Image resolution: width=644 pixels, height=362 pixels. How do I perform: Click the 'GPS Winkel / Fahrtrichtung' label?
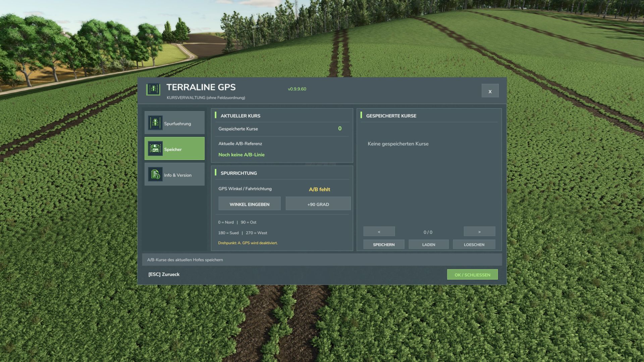click(x=245, y=189)
